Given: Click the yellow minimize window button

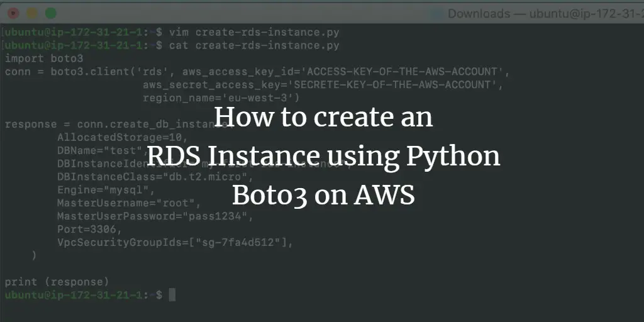Looking at the screenshot, I should [32, 14].
